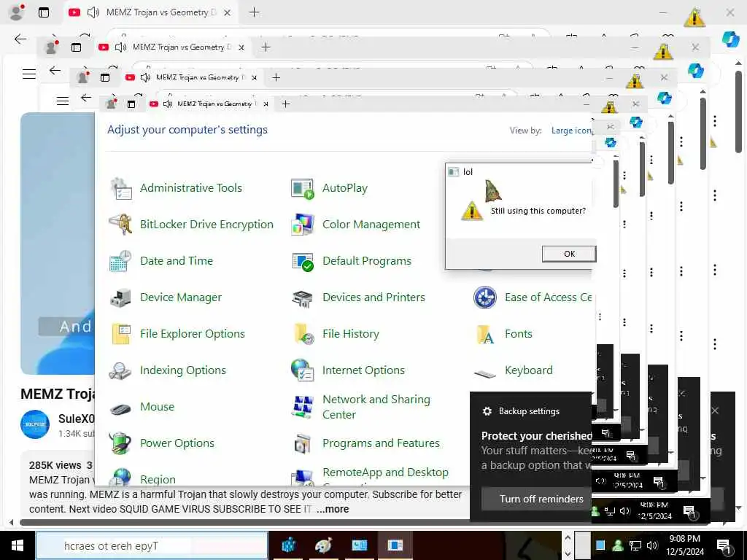Open YouTube hamburger menu in back window
Screen dimensions: 747x560
coord(29,74)
